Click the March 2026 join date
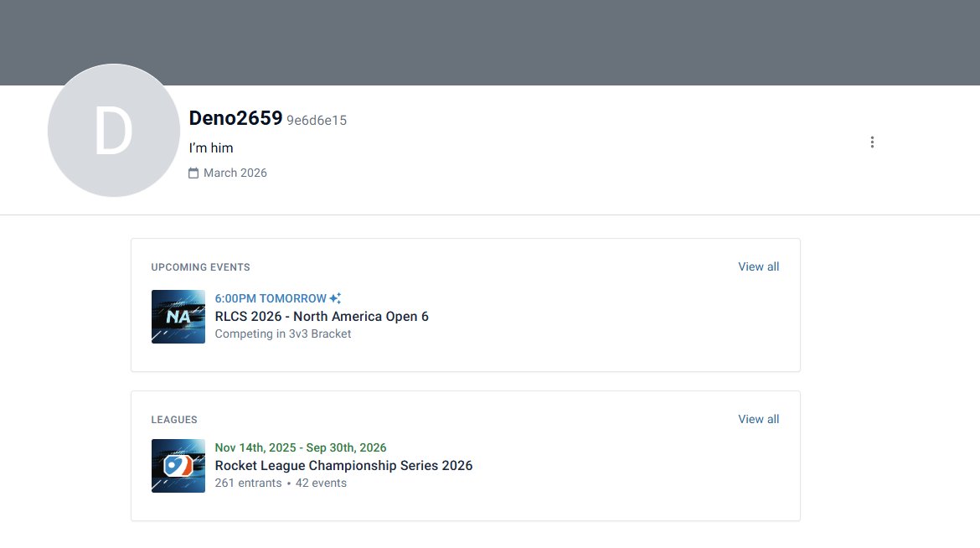Viewport: 980px width, 548px height. pyautogui.click(x=235, y=173)
